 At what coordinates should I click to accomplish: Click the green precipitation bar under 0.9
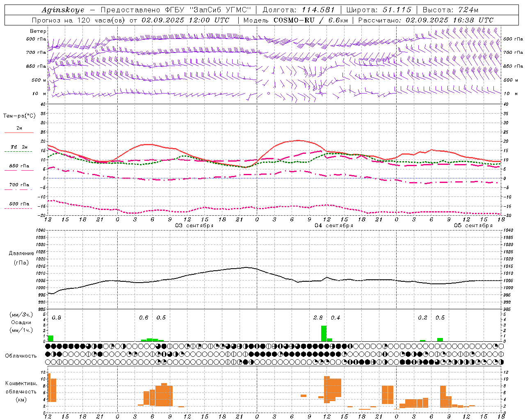point(50,338)
